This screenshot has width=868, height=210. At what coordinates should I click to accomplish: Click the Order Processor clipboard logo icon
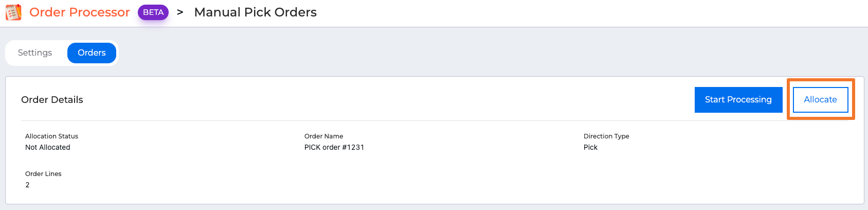[13, 12]
